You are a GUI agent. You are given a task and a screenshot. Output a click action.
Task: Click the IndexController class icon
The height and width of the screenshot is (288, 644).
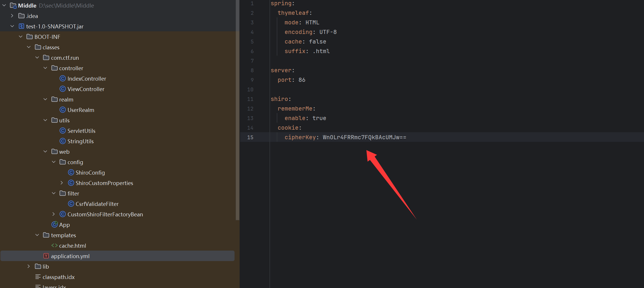click(62, 79)
